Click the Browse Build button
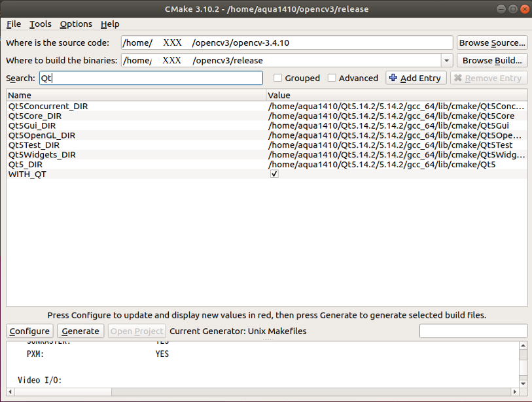The height and width of the screenshot is (402, 532). click(492, 60)
